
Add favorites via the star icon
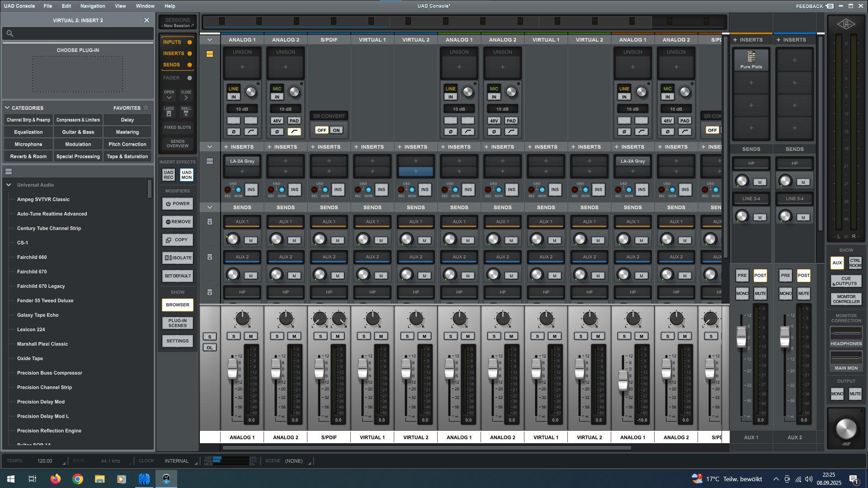click(146, 108)
